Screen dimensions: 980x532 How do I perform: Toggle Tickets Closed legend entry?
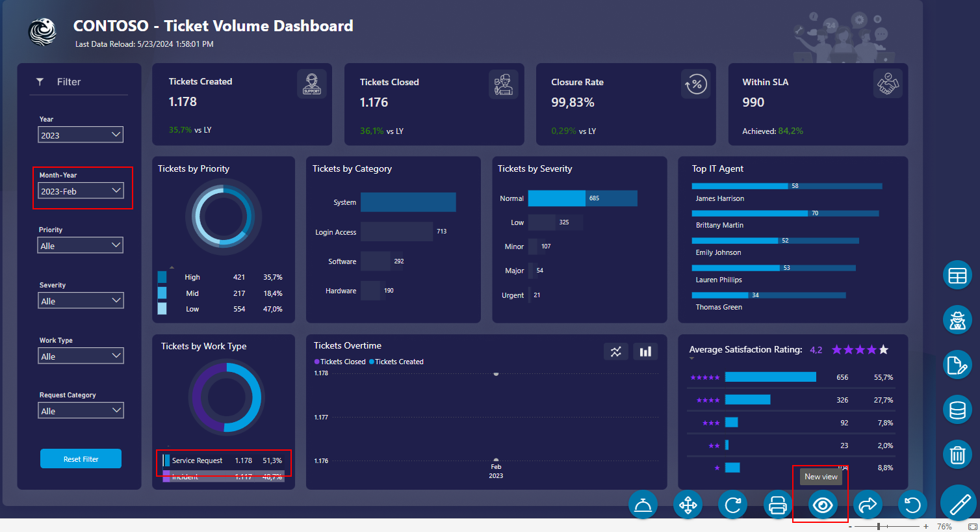tap(340, 362)
